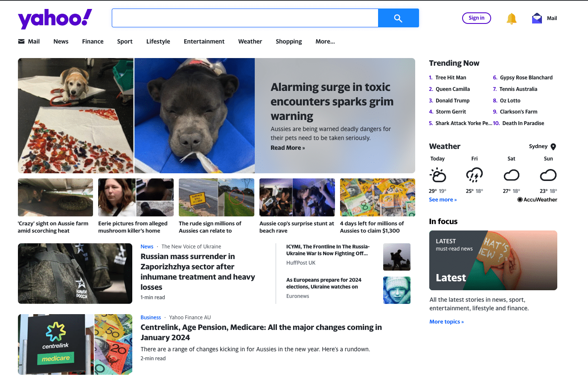Open the Lifestyle nav item

pyautogui.click(x=158, y=41)
